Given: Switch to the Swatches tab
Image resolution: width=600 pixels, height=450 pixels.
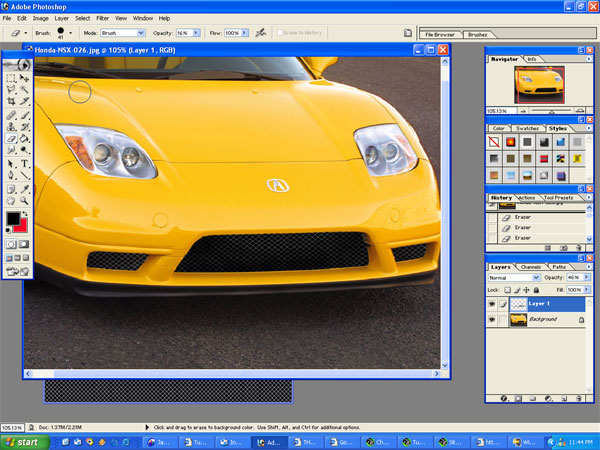Looking at the screenshot, I should 527,128.
